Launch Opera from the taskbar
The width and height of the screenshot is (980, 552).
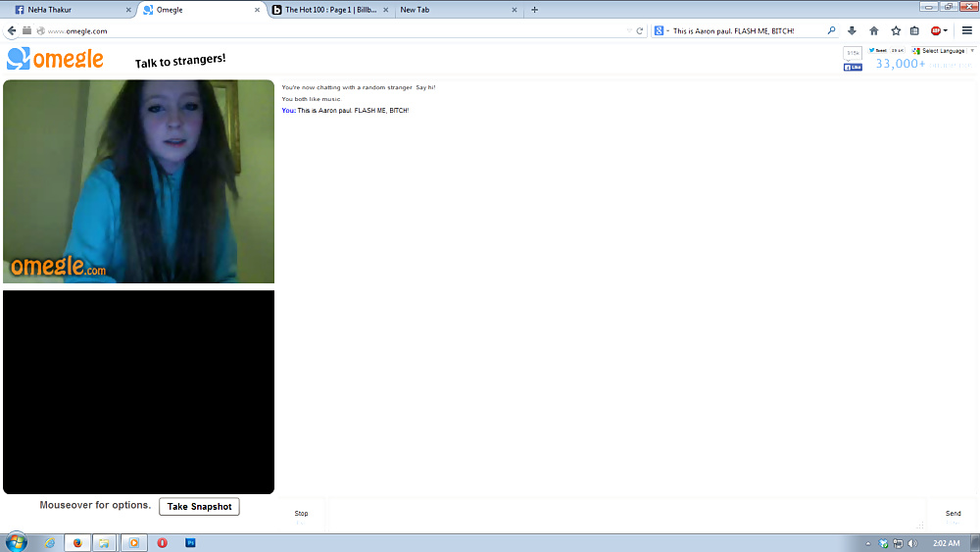162,542
